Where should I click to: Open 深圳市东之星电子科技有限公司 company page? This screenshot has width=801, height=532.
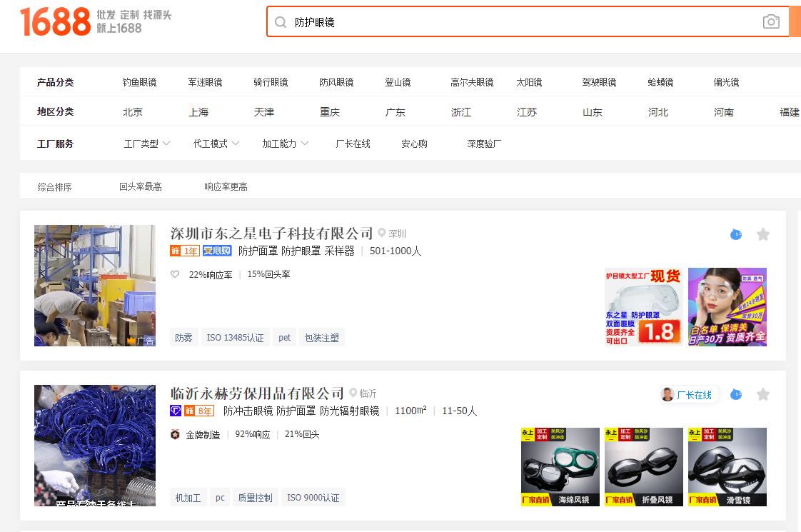coord(271,234)
